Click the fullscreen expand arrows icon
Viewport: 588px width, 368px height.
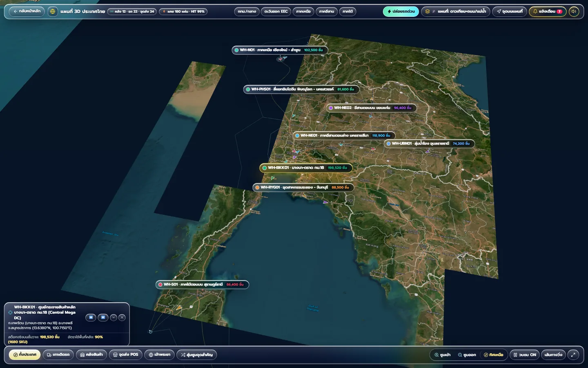tap(573, 355)
